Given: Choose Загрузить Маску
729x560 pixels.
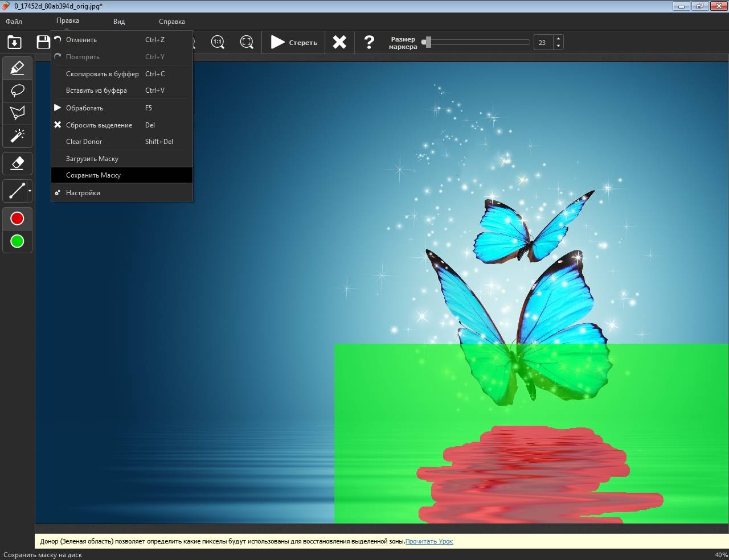Looking at the screenshot, I should [x=122, y=159].
